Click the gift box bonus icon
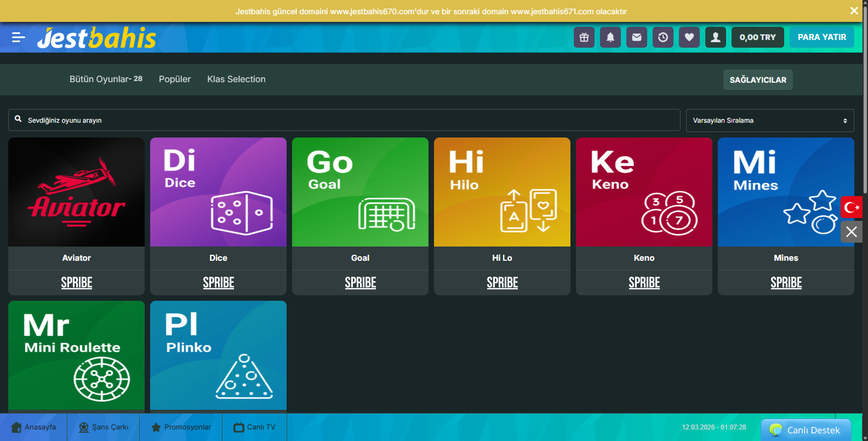 (584, 37)
